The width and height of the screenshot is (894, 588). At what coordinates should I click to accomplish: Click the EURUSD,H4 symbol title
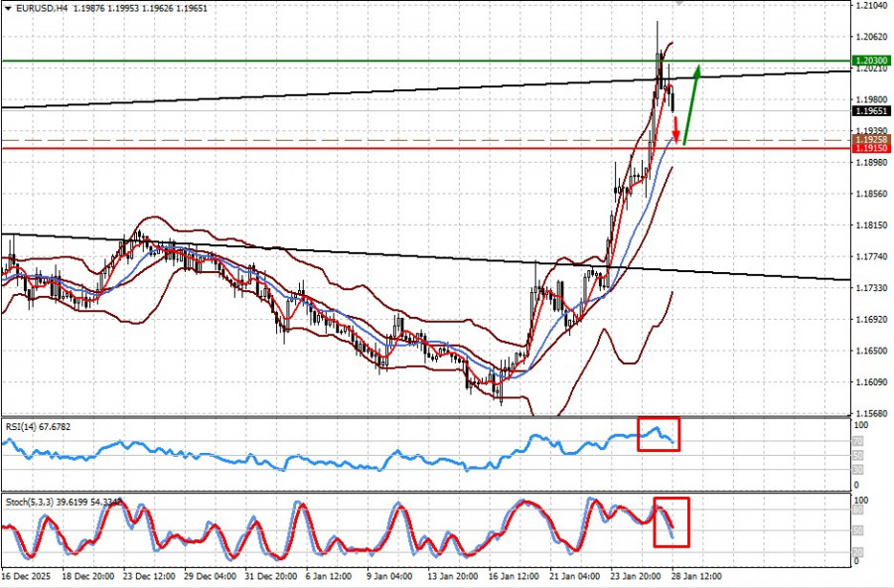pyautogui.click(x=40, y=9)
